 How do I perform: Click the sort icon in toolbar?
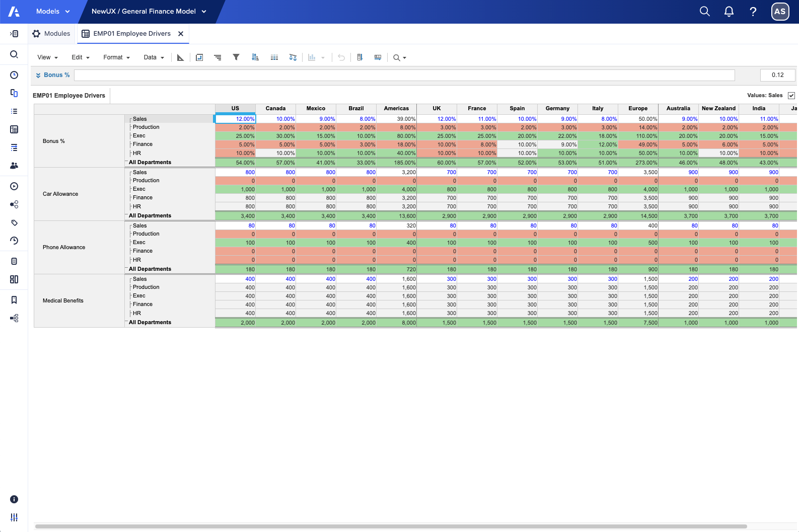(x=255, y=57)
